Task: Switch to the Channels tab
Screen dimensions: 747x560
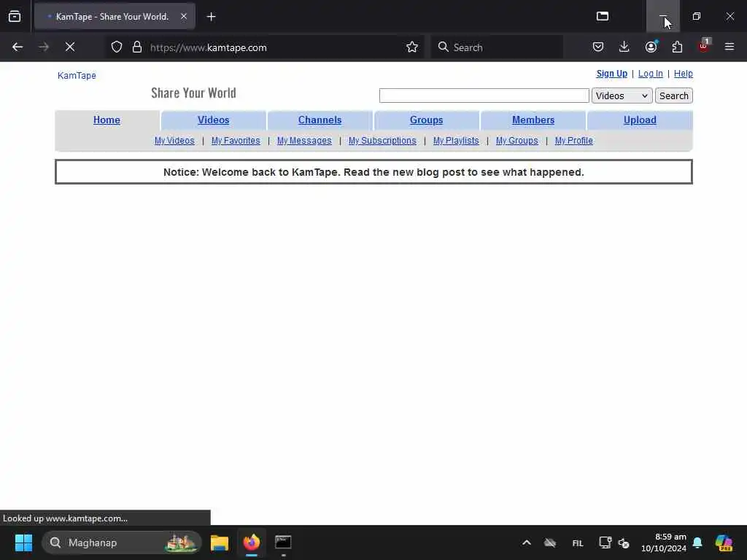Action: click(x=320, y=120)
